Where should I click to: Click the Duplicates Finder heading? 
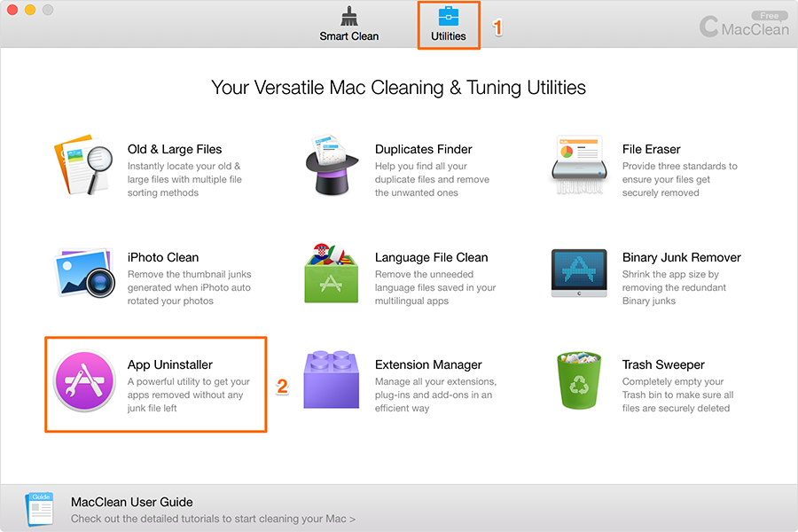[x=424, y=149]
